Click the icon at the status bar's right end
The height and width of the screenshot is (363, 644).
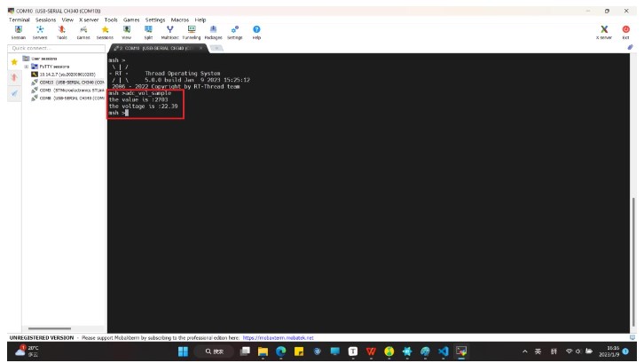pos(632,337)
